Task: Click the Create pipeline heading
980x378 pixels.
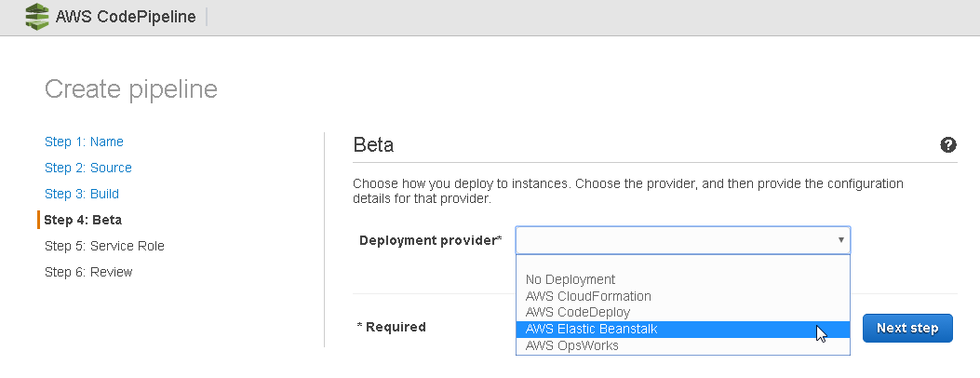Action: pos(131,89)
